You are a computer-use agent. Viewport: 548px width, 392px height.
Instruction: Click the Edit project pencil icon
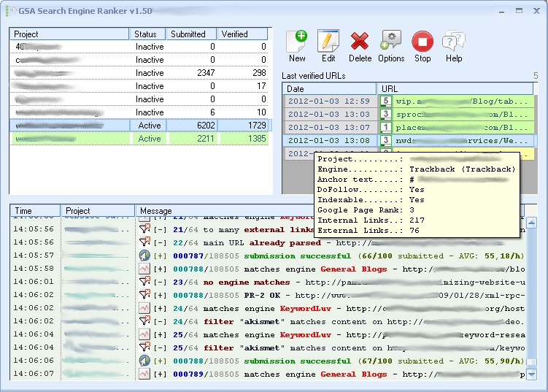coord(328,41)
